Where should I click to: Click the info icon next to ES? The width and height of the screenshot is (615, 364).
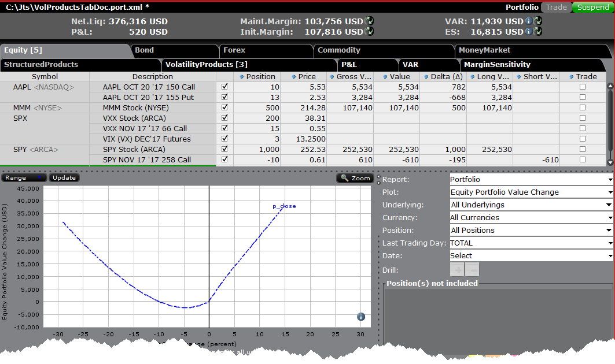pos(529,32)
